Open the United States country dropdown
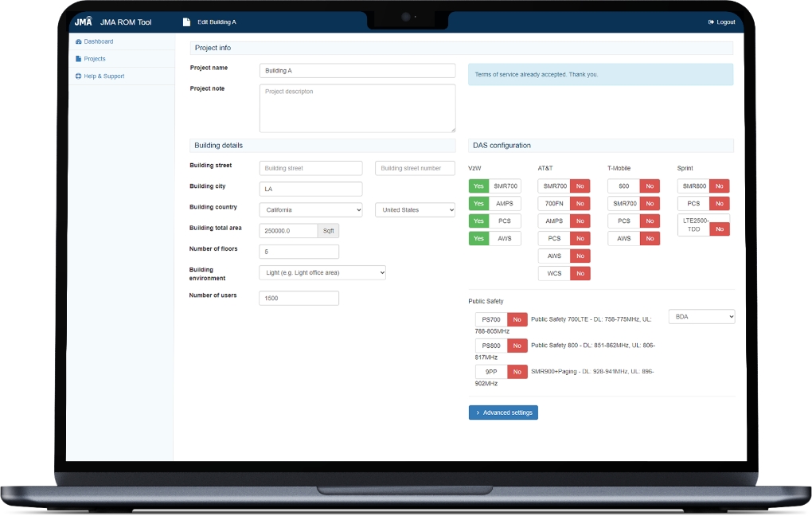This screenshot has width=812, height=516. (x=415, y=209)
